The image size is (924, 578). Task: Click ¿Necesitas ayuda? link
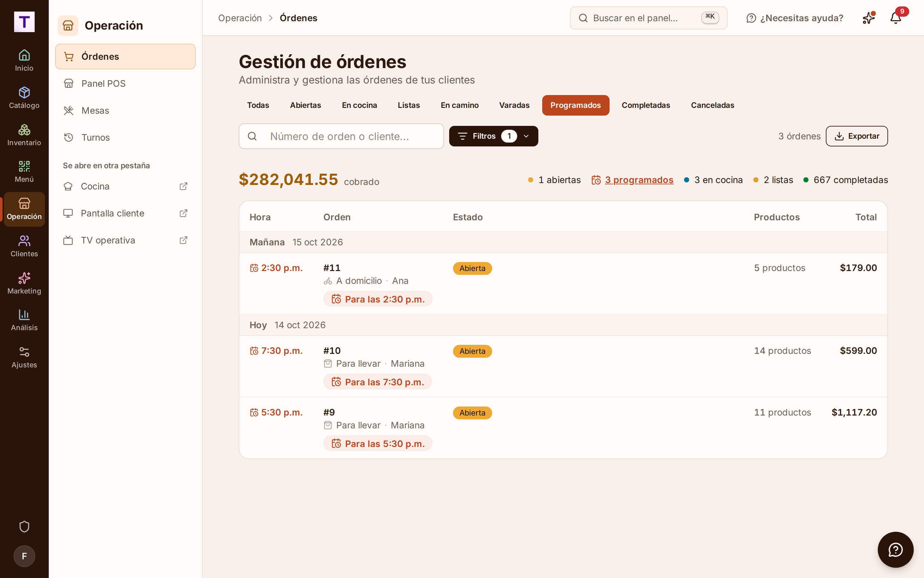[x=795, y=18]
